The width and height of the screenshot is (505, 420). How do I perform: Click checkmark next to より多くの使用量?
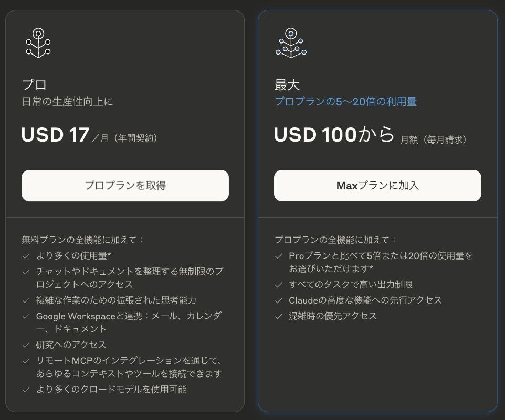point(26,256)
